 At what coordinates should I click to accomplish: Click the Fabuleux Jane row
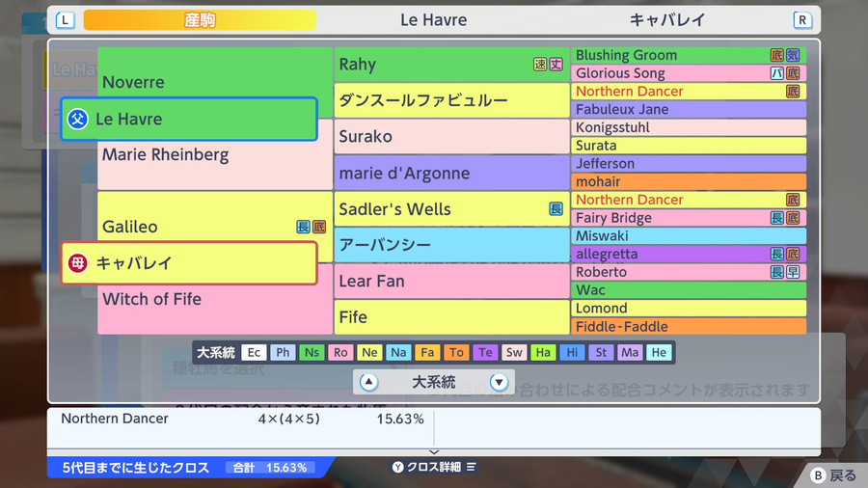pyautogui.click(x=689, y=110)
